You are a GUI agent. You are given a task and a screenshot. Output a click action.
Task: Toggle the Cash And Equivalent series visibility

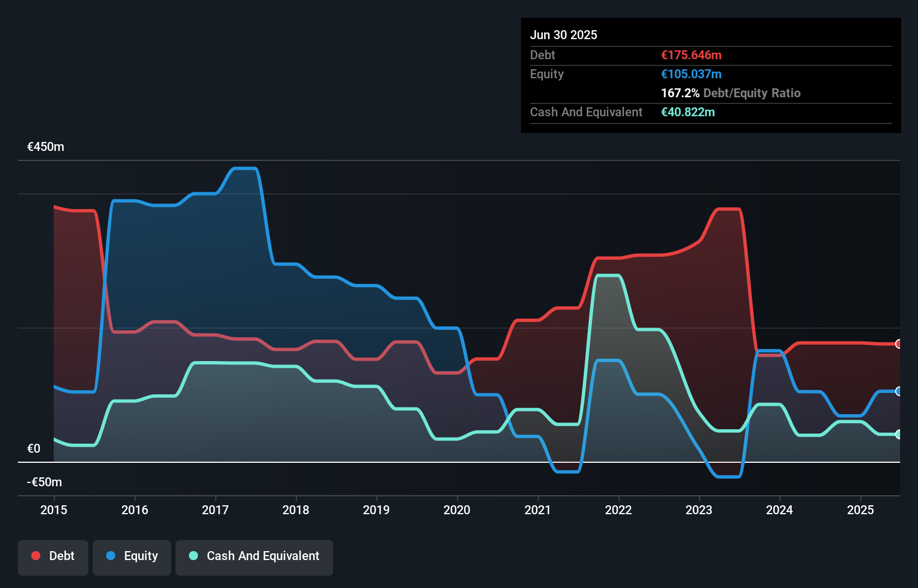254,556
